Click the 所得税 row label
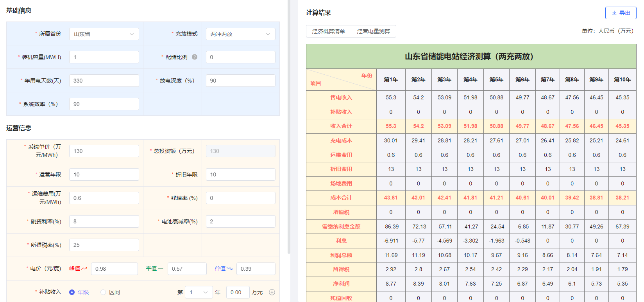 click(341, 269)
